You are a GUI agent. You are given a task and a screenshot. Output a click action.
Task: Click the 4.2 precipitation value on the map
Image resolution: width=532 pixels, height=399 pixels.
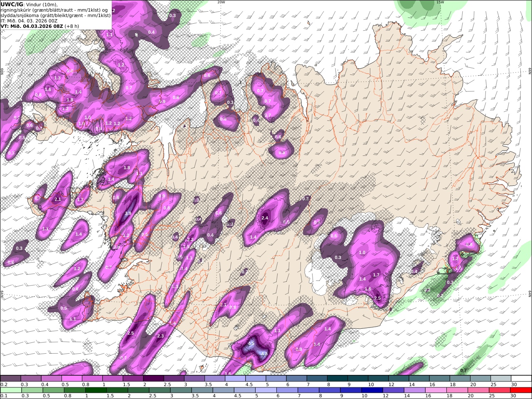[264, 354]
